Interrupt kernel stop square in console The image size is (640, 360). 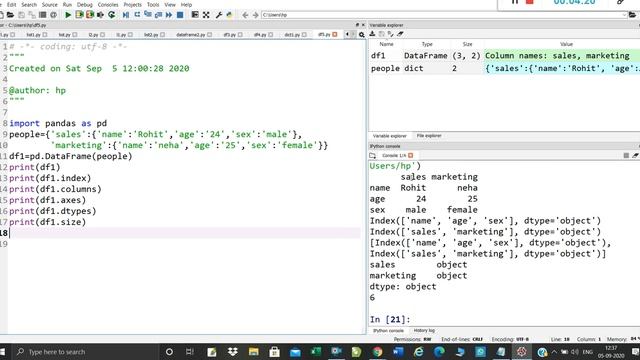tap(626, 156)
